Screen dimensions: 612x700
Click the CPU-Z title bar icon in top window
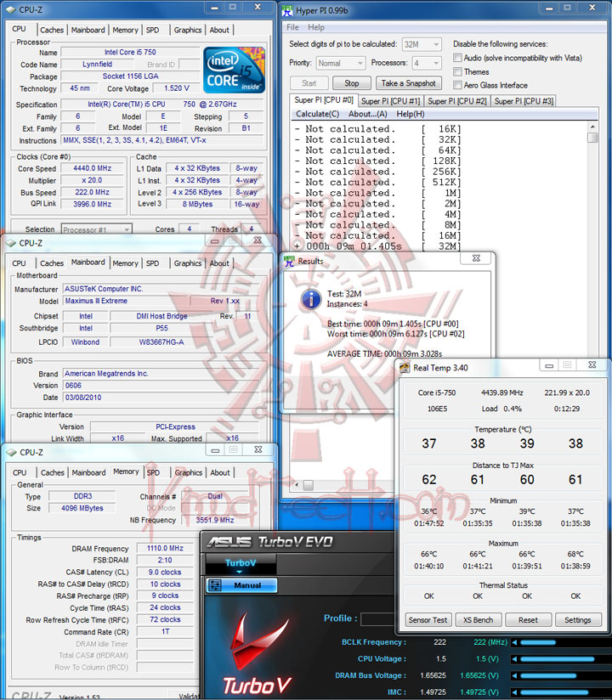[x=10, y=9]
